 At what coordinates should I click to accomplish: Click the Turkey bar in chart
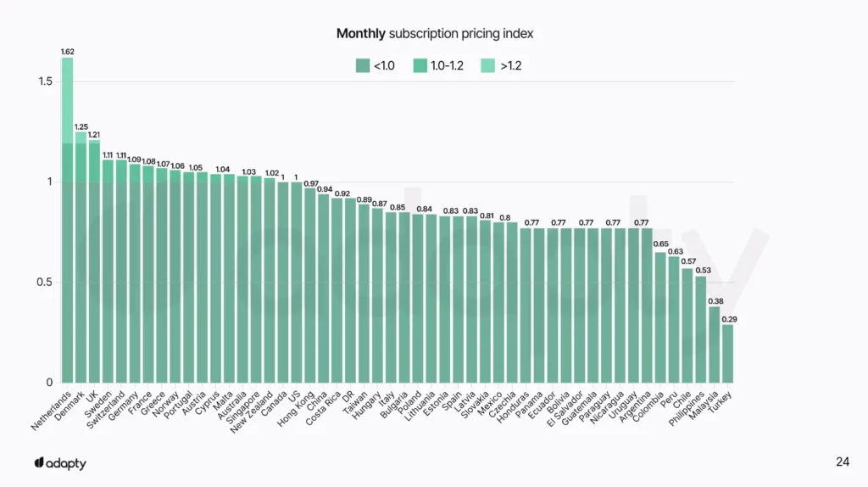727,352
